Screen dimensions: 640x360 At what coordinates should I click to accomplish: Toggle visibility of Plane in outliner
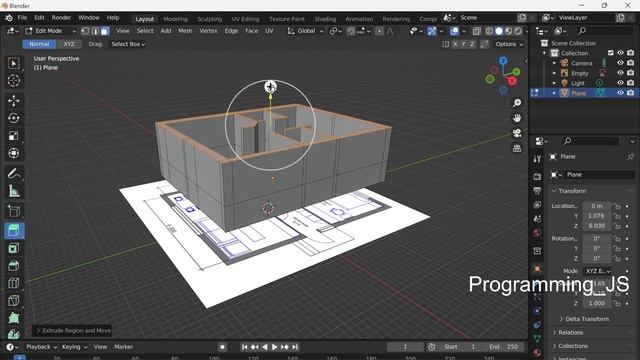click(620, 93)
